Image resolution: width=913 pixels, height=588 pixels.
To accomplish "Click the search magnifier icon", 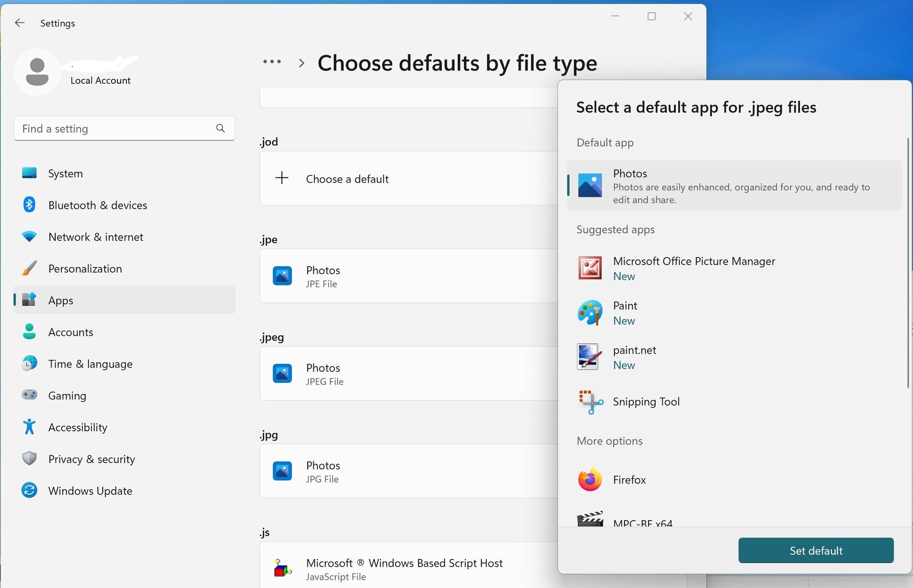I will pyautogui.click(x=220, y=128).
